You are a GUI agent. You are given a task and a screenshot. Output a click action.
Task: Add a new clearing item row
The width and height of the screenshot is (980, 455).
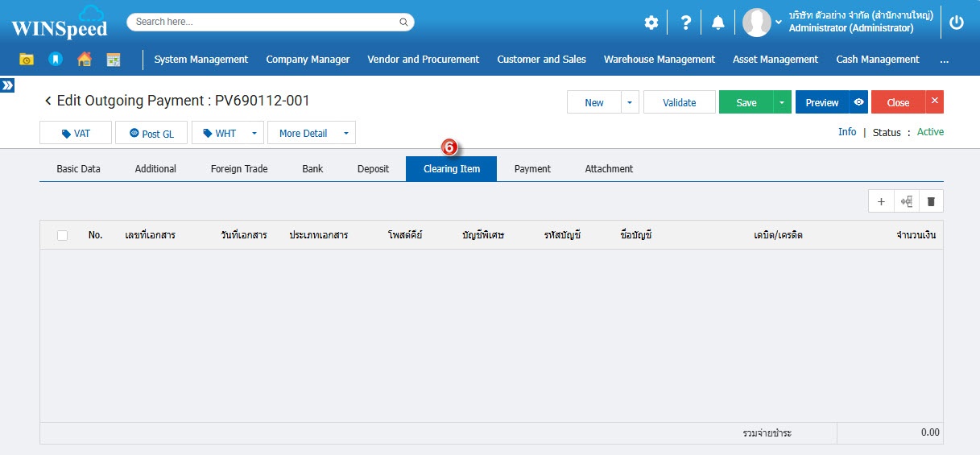coord(881,201)
